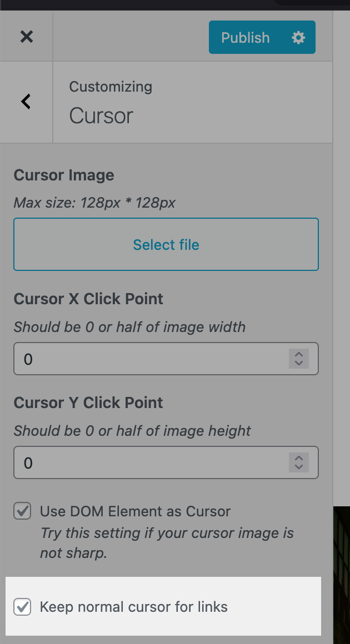Image resolution: width=350 pixels, height=644 pixels.
Task: Increment Cursor X Click Point with the up arrow
Action: click(298, 355)
